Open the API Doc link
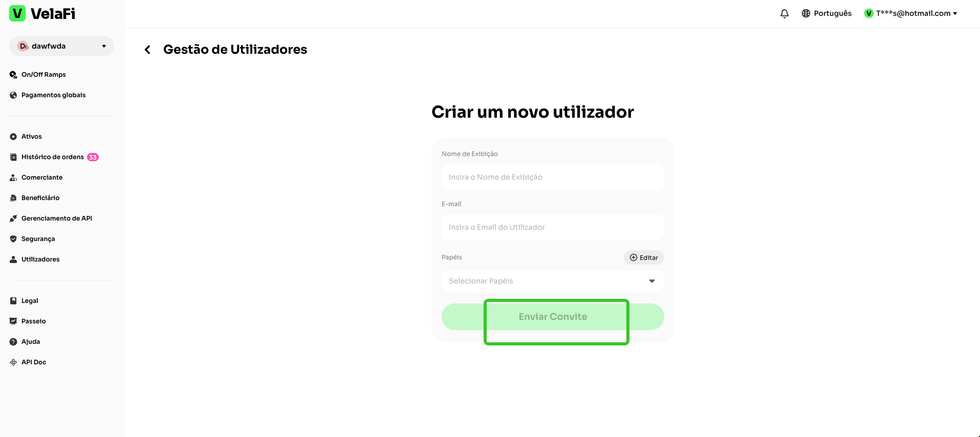The image size is (980, 437). tap(34, 362)
